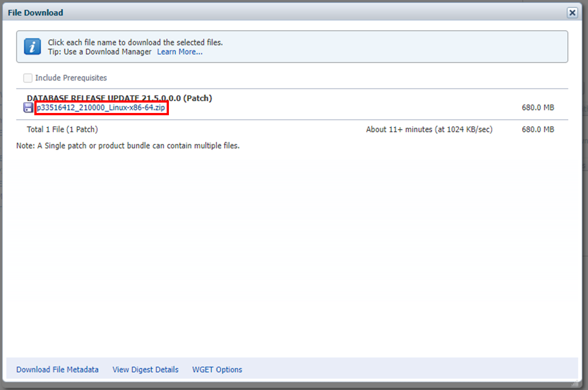Click the save disk icon beside the zip file
Image resolution: width=588 pixels, height=390 pixels.
point(28,107)
